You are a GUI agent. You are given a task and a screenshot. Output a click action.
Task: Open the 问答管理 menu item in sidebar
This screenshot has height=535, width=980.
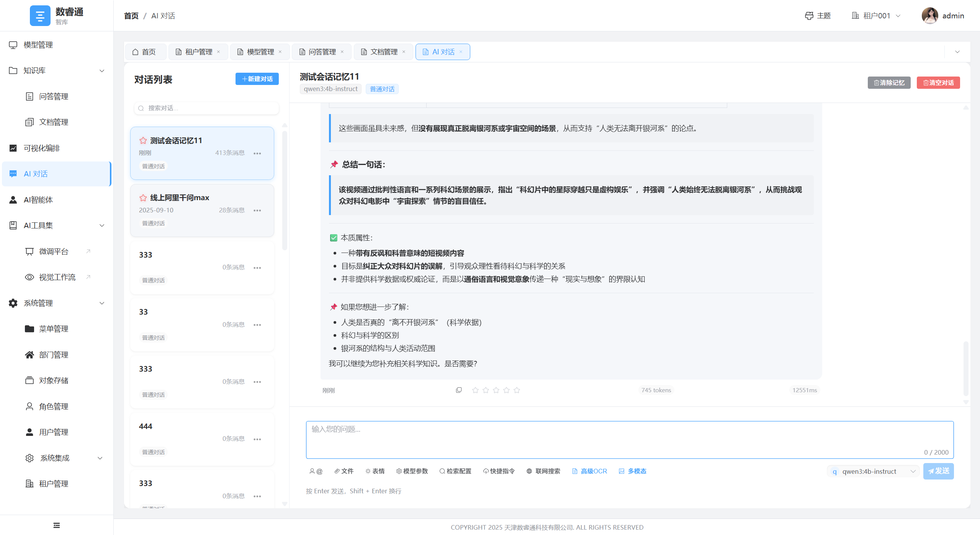coord(53,96)
